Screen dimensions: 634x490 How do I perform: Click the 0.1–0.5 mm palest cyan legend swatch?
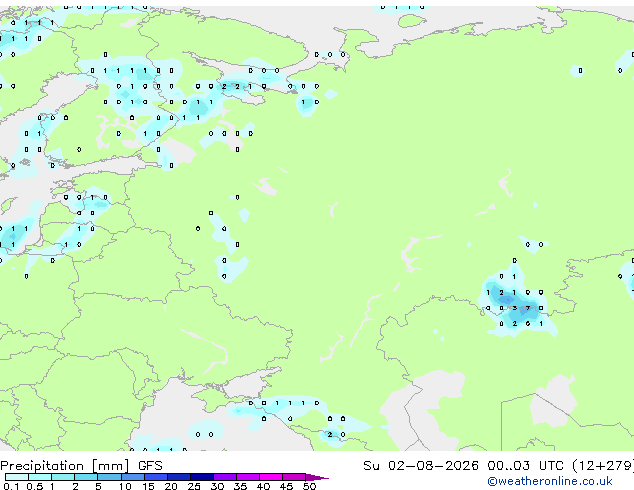point(17,477)
